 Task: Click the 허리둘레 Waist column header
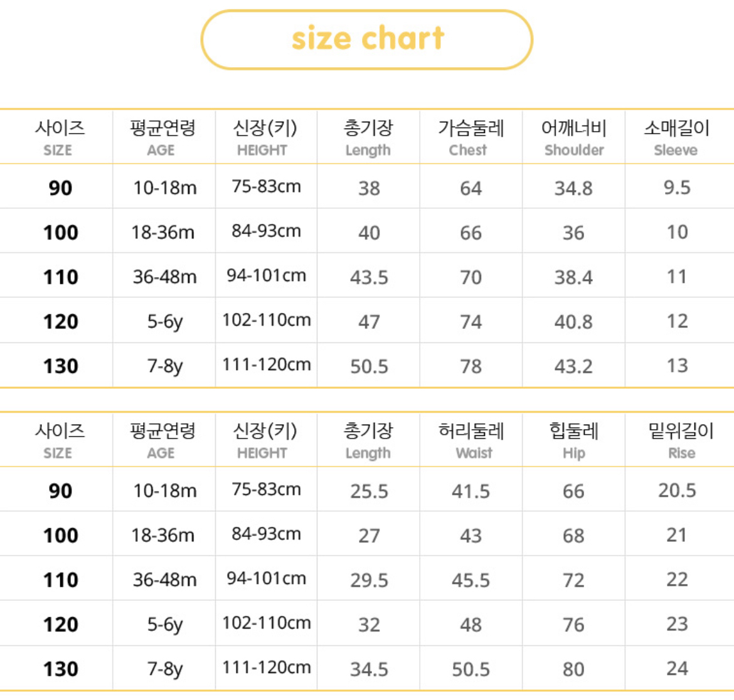[471, 440]
